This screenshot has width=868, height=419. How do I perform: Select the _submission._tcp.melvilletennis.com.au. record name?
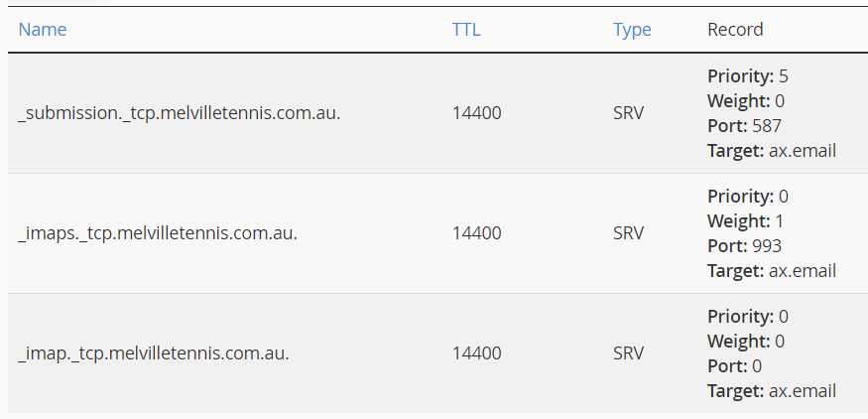[x=180, y=113]
